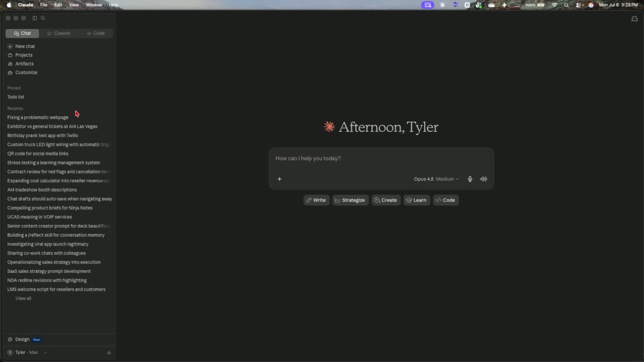Open the File menu

click(x=44, y=5)
